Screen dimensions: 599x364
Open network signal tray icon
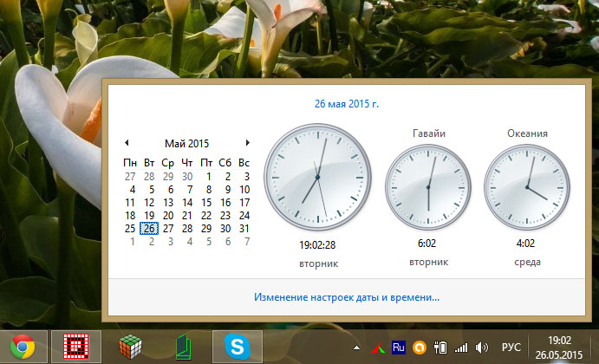tap(461, 348)
